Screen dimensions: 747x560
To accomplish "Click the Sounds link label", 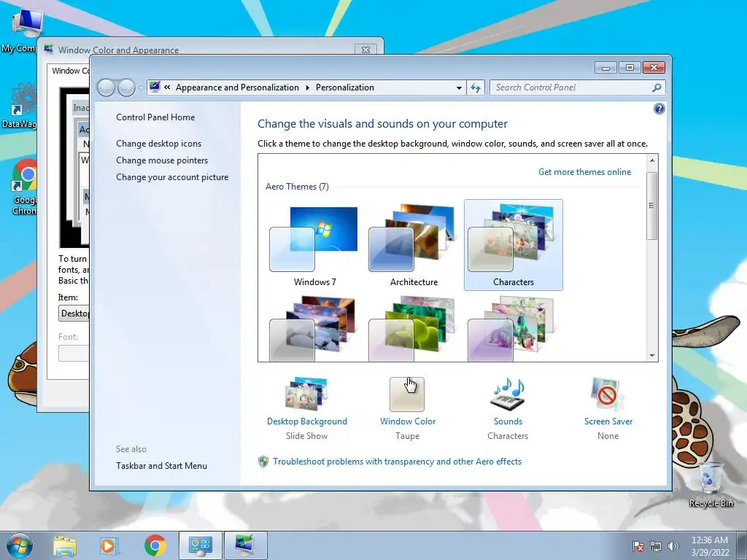I will (x=508, y=421).
